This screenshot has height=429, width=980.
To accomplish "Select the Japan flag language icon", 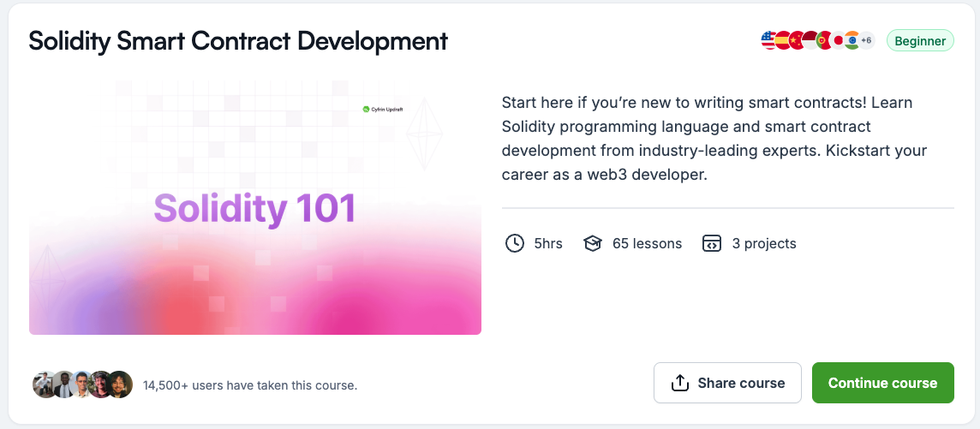I will coord(838,40).
